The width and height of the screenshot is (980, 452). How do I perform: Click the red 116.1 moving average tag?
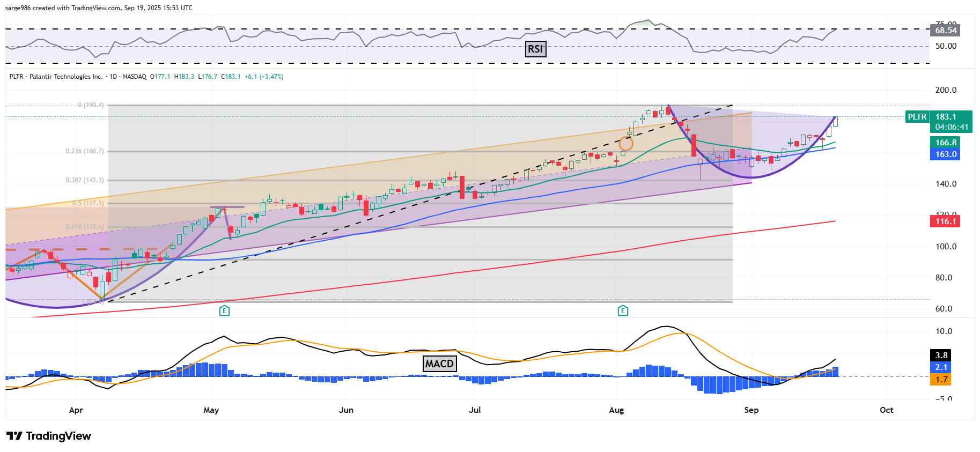(x=945, y=221)
